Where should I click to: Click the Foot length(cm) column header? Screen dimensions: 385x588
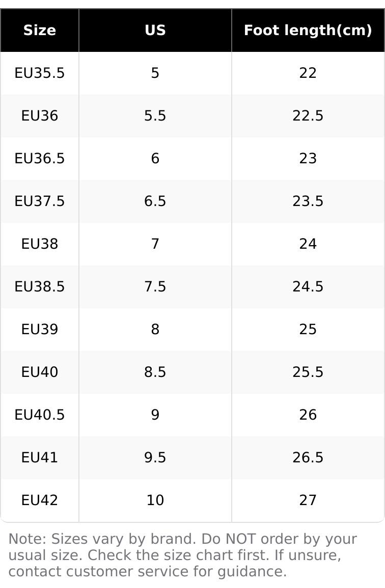pyautogui.click(x=308, y=31)
